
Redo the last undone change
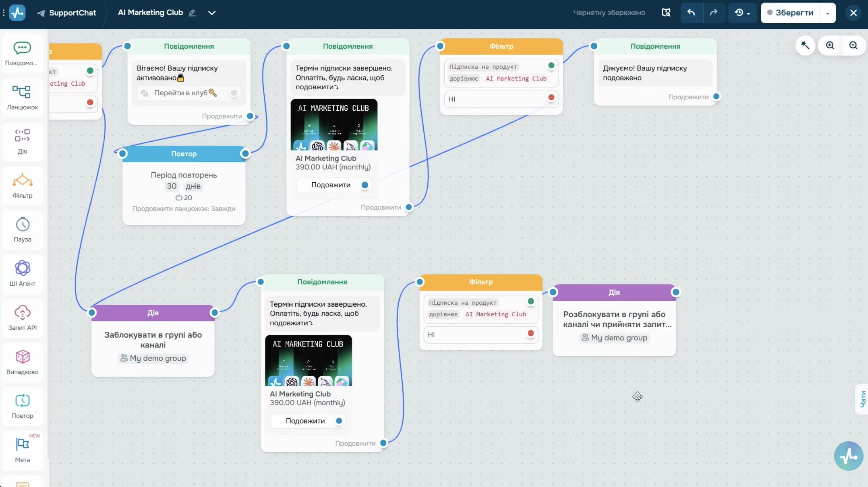click(x=714, y=13)
